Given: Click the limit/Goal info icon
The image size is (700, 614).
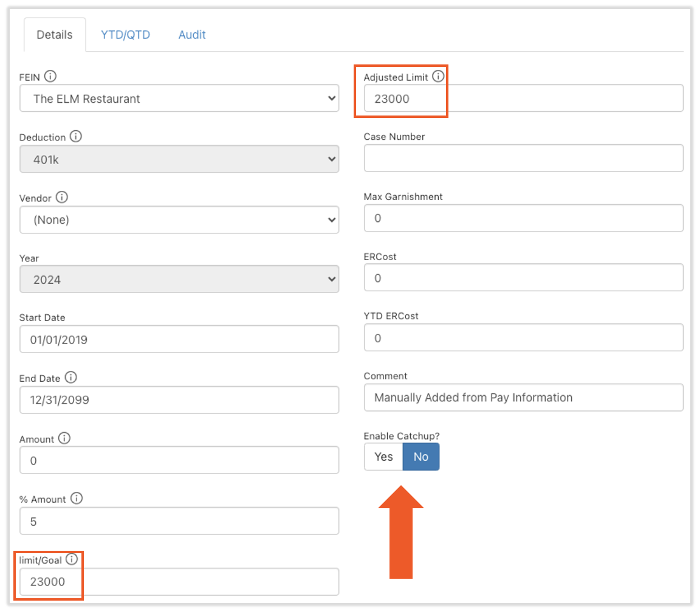Looking at the screenshot, I should point(72,559).
